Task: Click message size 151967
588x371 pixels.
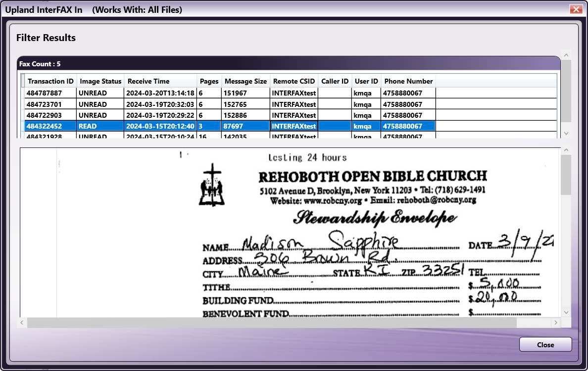Action: coord(245,93)
